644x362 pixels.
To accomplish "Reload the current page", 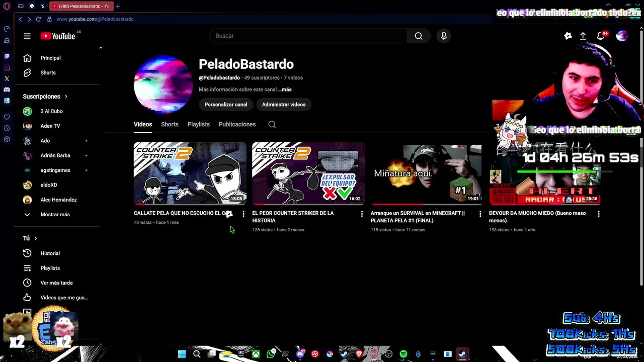I will coord(38,19).
